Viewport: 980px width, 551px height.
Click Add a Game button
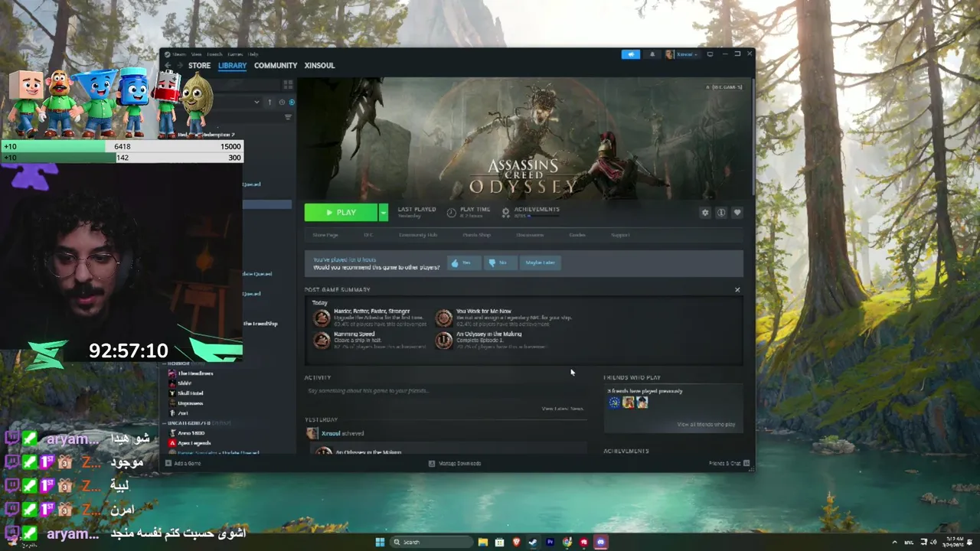[183, 463]
